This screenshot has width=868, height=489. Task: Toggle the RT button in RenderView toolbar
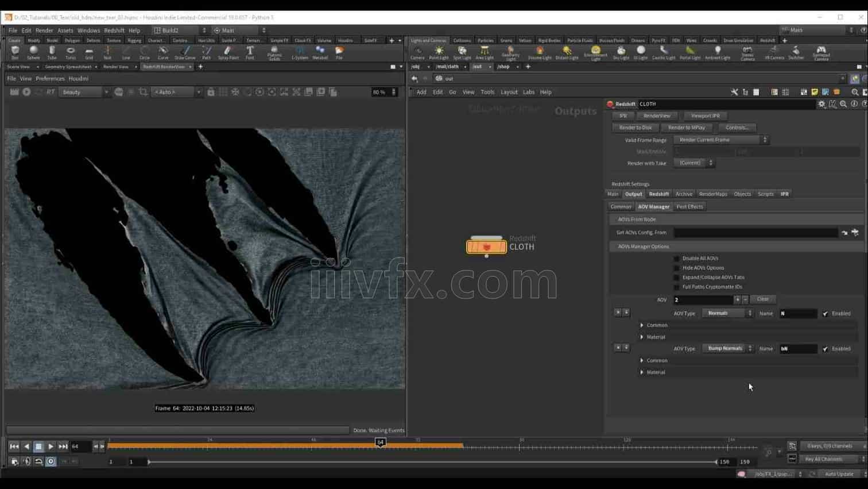(x=51, y=92)
